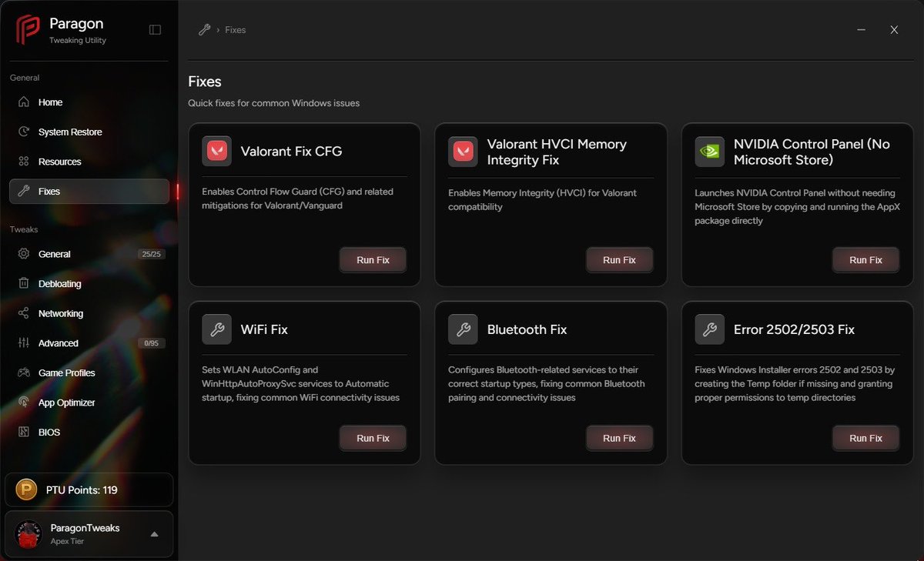Click the General gear icon

tap(24, 254)
